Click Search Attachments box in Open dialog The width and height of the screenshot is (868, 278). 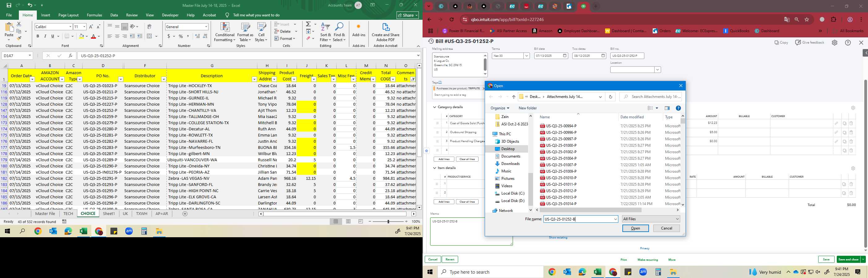(651, 97)
